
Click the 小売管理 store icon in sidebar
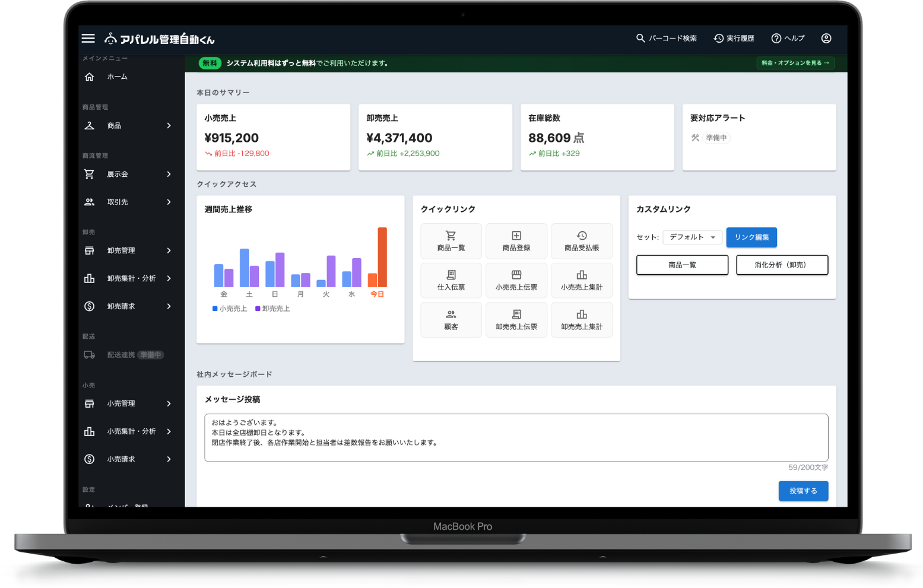pyautogui.click(x=90, y=404)
